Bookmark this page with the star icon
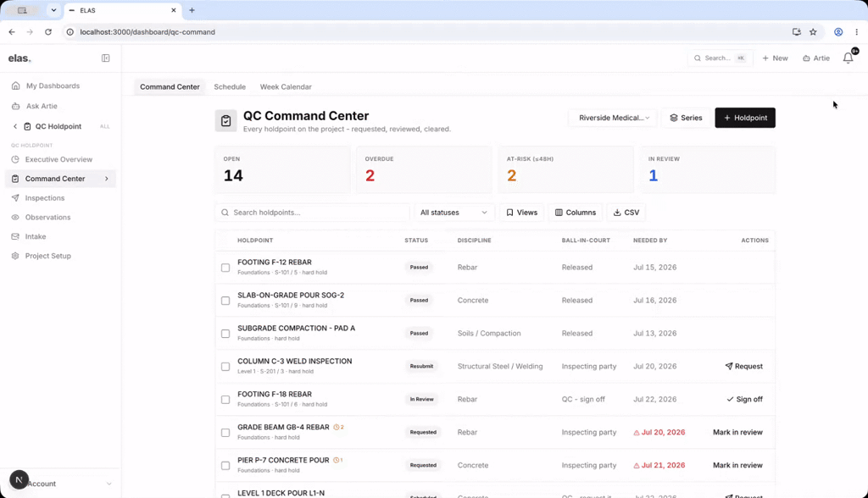The width and height of the screenshot is (868, 498). pyautogui.click(x=813, y=32)
